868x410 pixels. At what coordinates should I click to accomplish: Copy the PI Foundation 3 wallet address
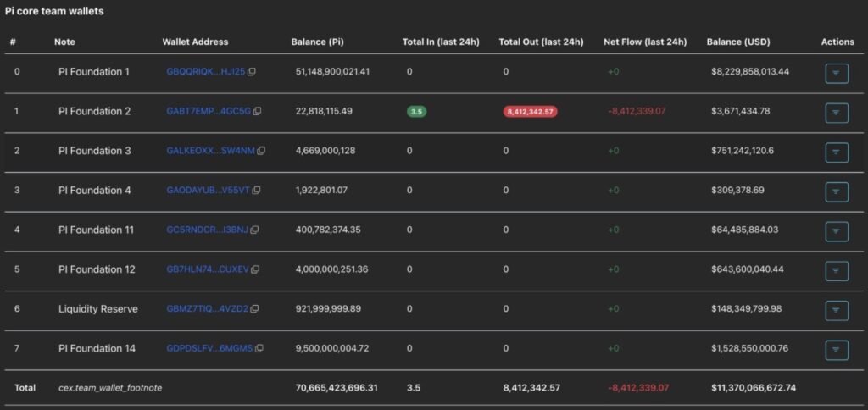coord(261,152)
